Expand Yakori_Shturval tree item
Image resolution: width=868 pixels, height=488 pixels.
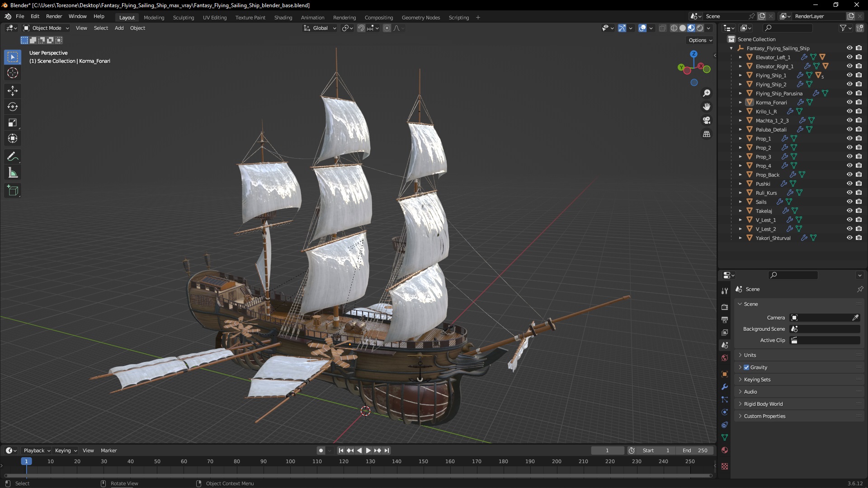pos(740,238)
